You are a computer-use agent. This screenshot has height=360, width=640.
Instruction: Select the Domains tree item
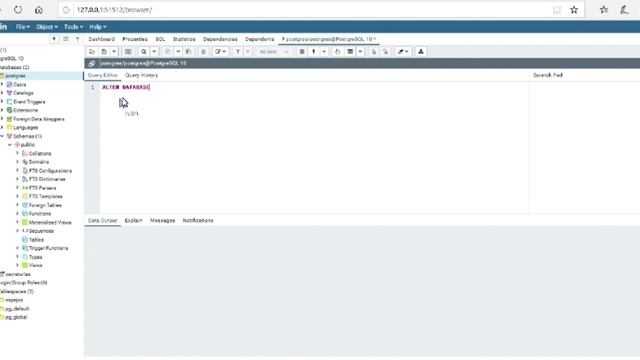[x=39, y=162]
